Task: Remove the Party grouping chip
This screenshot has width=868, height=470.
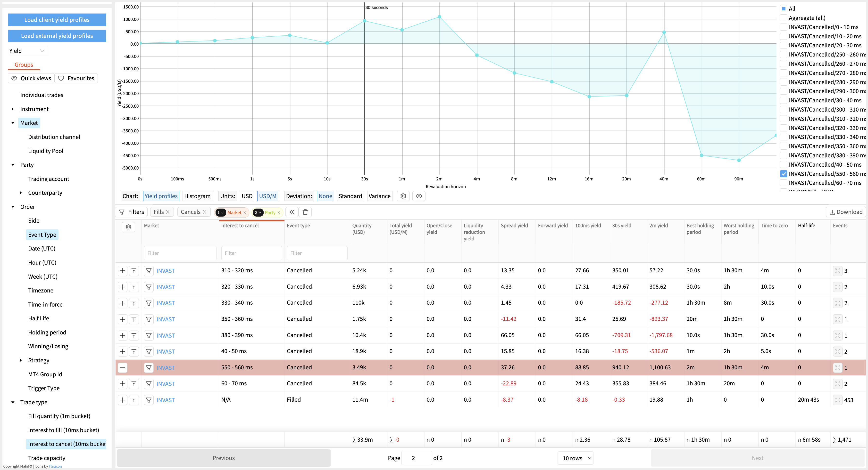Action: 279,213
